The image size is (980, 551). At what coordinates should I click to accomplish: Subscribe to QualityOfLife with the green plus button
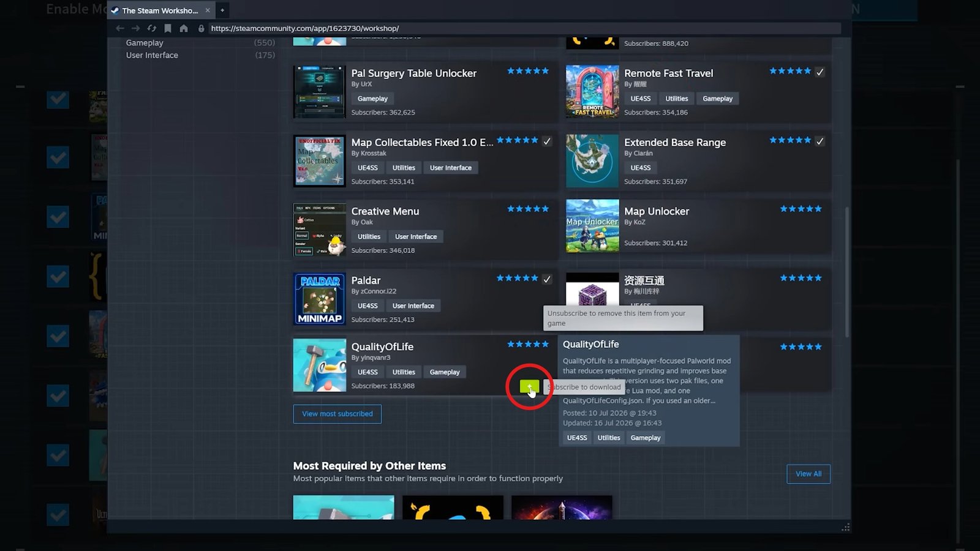pyautogui.click(x=529, y=387)
